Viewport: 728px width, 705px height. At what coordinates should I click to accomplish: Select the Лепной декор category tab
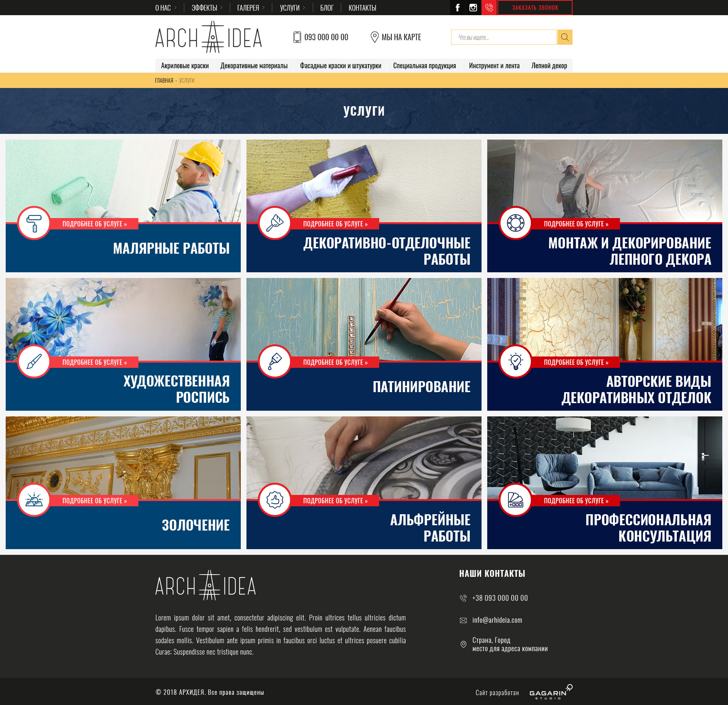pos(549,66)
